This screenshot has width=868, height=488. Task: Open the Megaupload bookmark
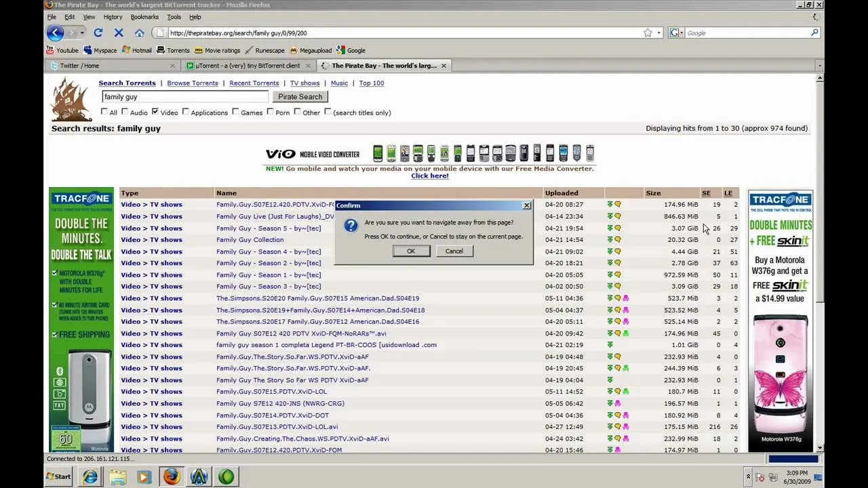point(311,50)
